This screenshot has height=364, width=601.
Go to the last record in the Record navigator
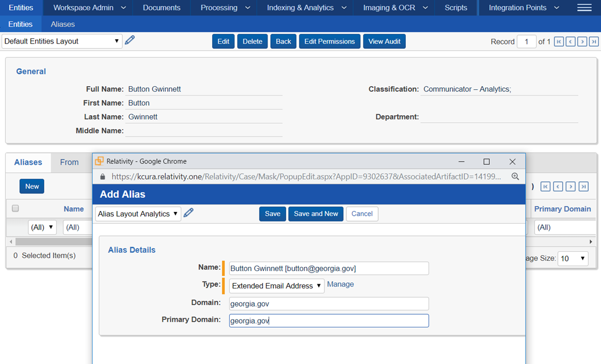594,41
